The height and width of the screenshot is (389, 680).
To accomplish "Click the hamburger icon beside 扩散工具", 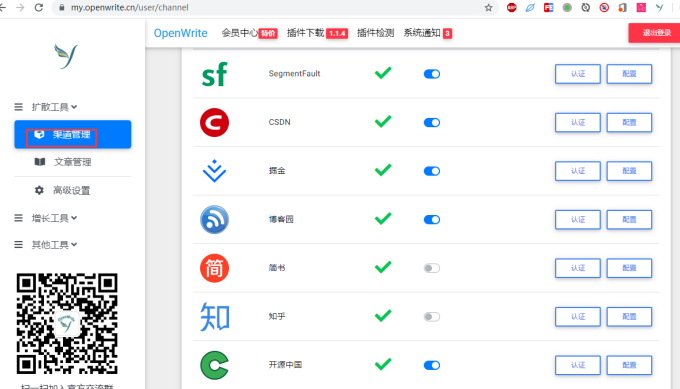I will coord(18,107).
